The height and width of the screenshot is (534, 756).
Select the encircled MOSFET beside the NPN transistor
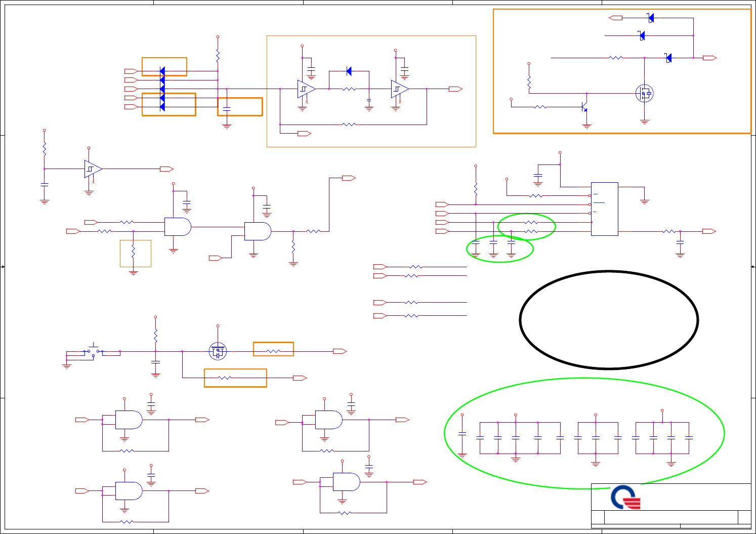pyautogui.click(x=644, y=93)
